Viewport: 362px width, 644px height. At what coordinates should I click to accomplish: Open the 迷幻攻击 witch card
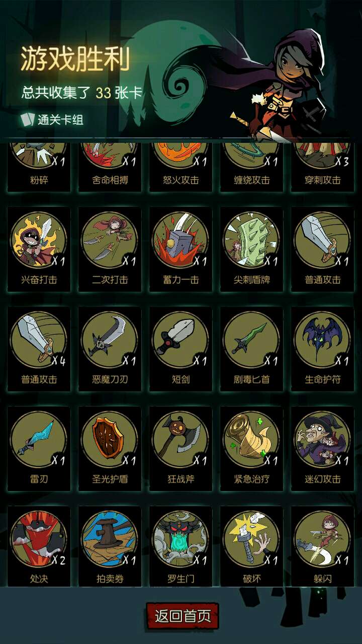click(322, 439)
